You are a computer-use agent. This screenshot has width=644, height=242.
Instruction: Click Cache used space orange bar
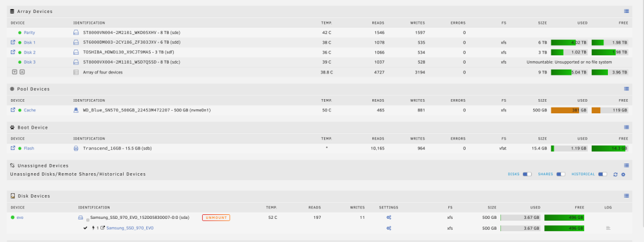tap(569, 110)
